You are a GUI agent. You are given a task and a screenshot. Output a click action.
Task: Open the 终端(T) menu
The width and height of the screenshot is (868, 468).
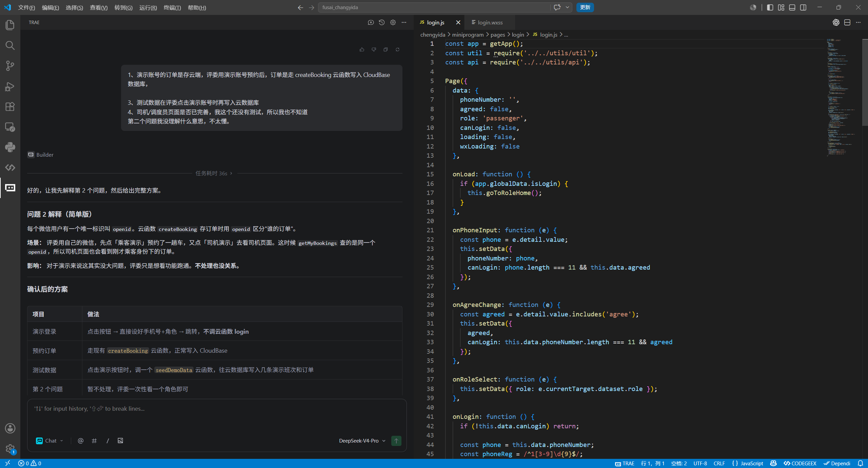(172, 7)
